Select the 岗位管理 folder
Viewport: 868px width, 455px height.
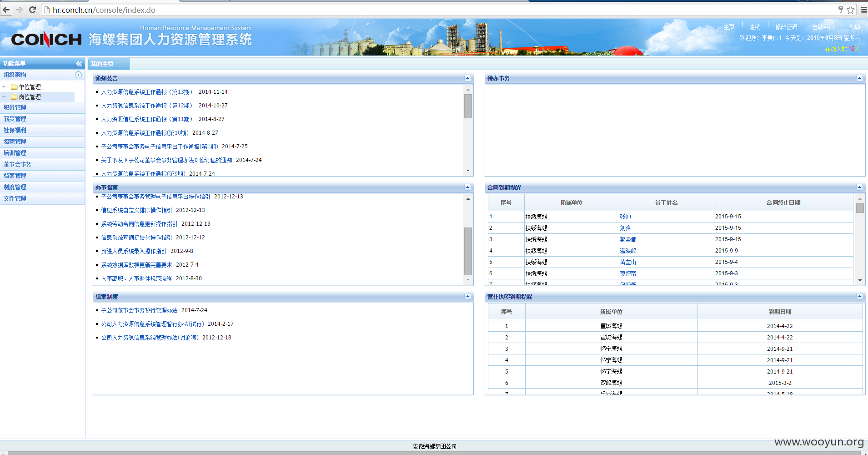tap(26, 97)
